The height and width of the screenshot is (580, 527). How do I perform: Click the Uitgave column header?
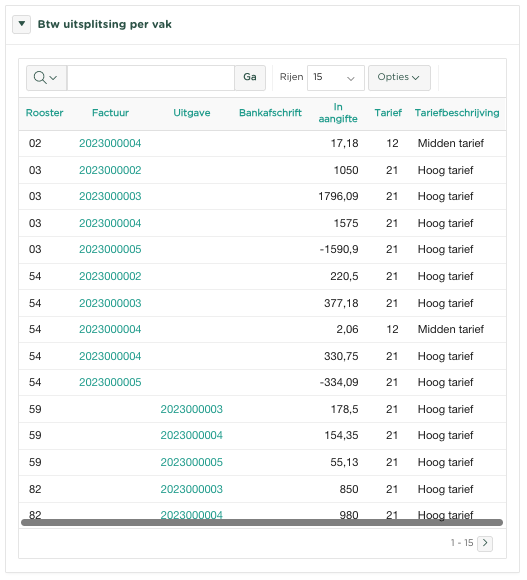[x=192, y=113]
